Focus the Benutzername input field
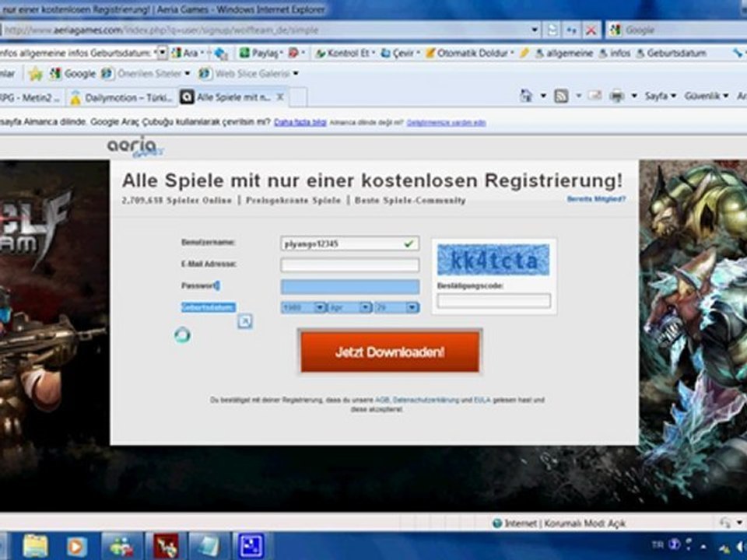 click(349, 243)
